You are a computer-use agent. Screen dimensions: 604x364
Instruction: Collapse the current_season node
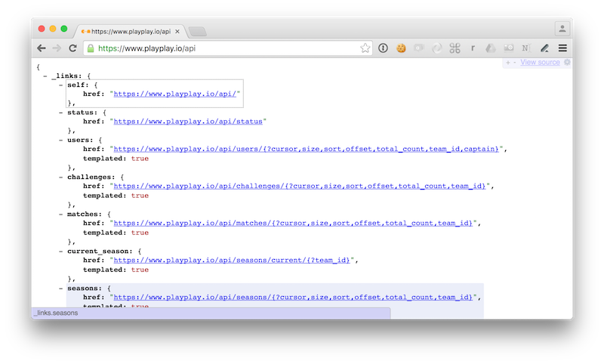tap(61, 251)
